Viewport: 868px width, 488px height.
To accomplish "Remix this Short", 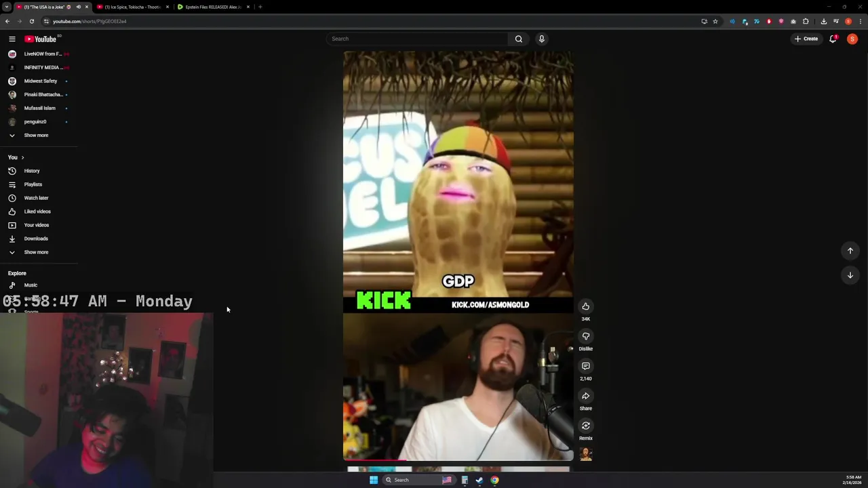I will (586, 426).
